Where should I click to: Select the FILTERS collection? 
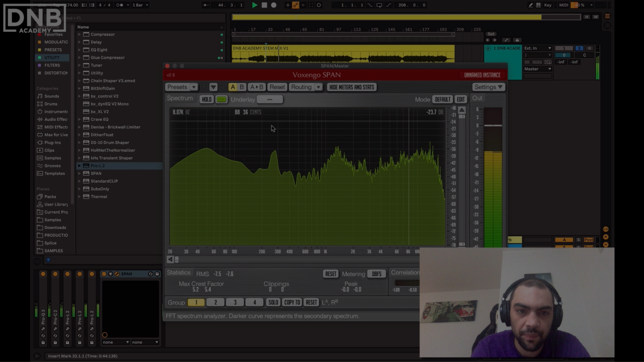pos(52,65)
